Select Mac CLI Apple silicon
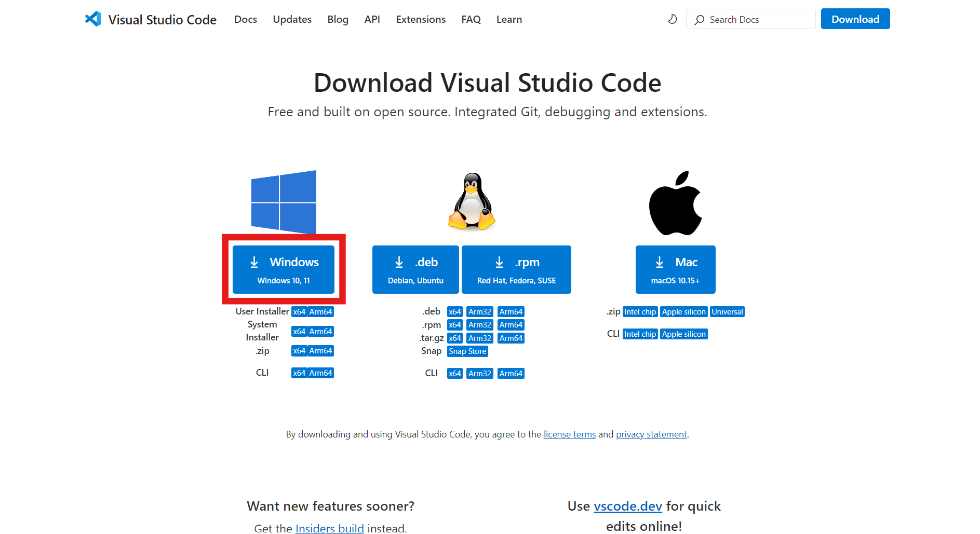 [x=684, y=334]
